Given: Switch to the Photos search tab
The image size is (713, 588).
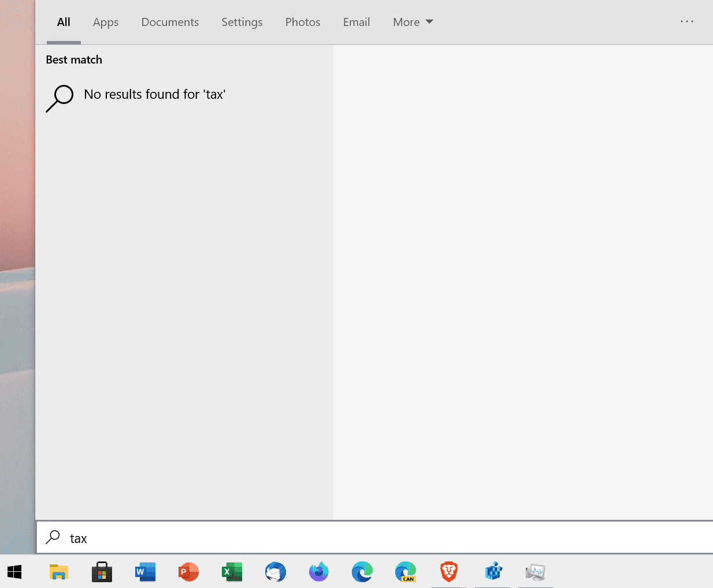Looking at the screenshot, I should tap(303, 22).
